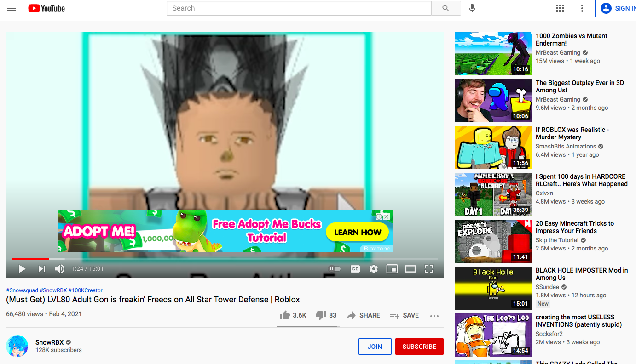Open title 'If ROBLOX was Realistic'
Screen dimensions: 636x364
tap(572, 133)
